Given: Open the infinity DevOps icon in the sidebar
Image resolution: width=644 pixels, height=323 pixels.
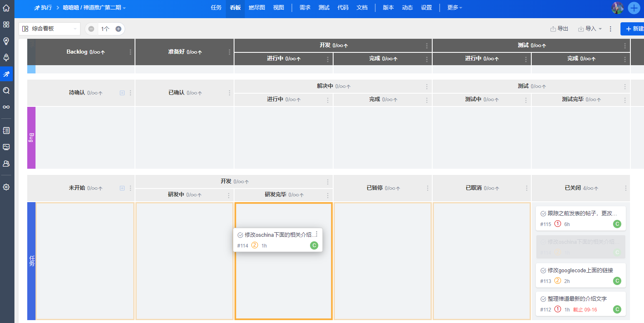Looking at the screenshot, I should pyautogui.click(x=6, y=107).
